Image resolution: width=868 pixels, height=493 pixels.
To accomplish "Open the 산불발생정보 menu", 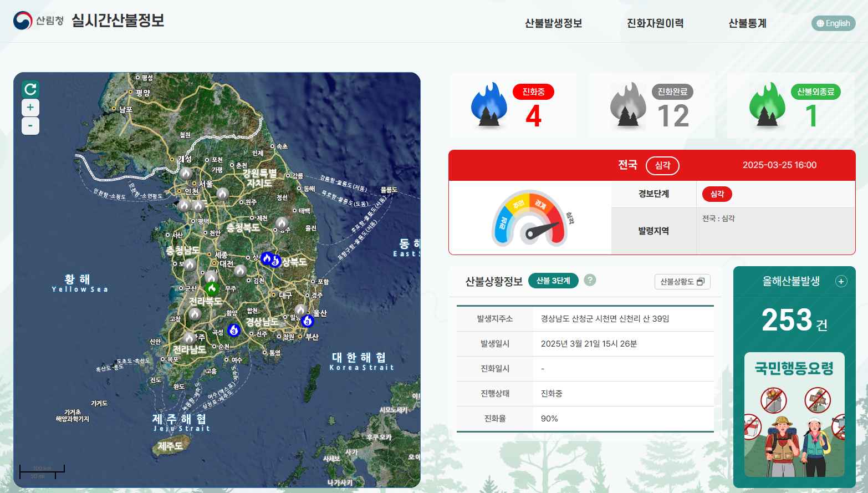I will pyautogui.click(x=553, y=23).
